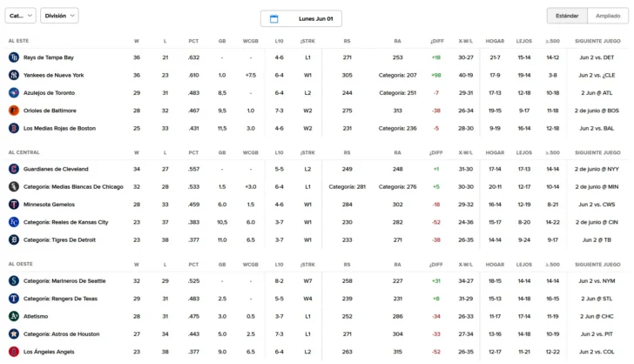Open the Astros de Houston link
Viewport: 634px width, 364px height.
(x=62, y=334)
